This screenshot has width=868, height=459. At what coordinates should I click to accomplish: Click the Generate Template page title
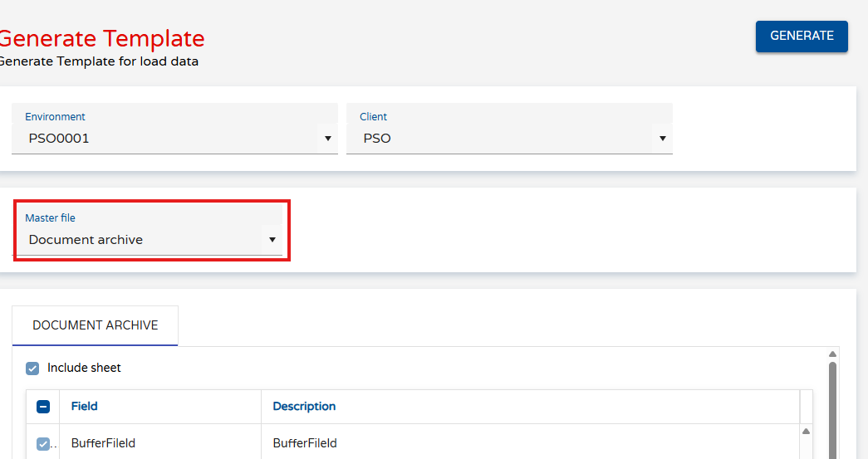tap(102, 39)
